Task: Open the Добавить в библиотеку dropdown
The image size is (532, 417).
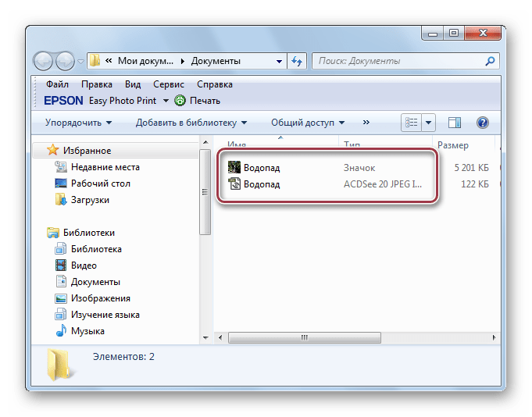Action: pyautogui.click(x=191, y=123)
